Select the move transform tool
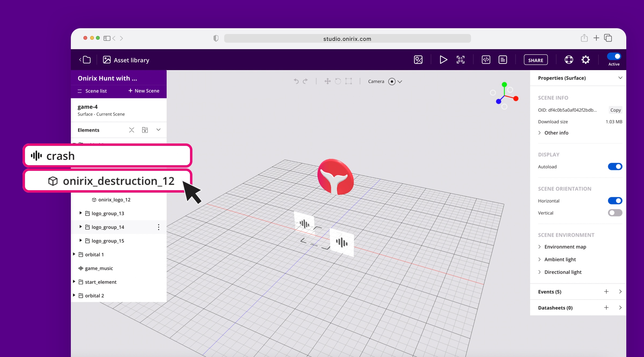 (327, 81)
